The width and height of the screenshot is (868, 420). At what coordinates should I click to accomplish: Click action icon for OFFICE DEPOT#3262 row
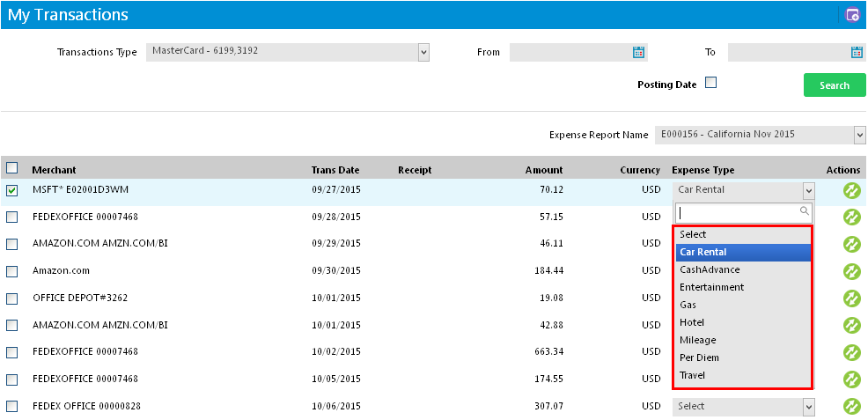(851, 298)
